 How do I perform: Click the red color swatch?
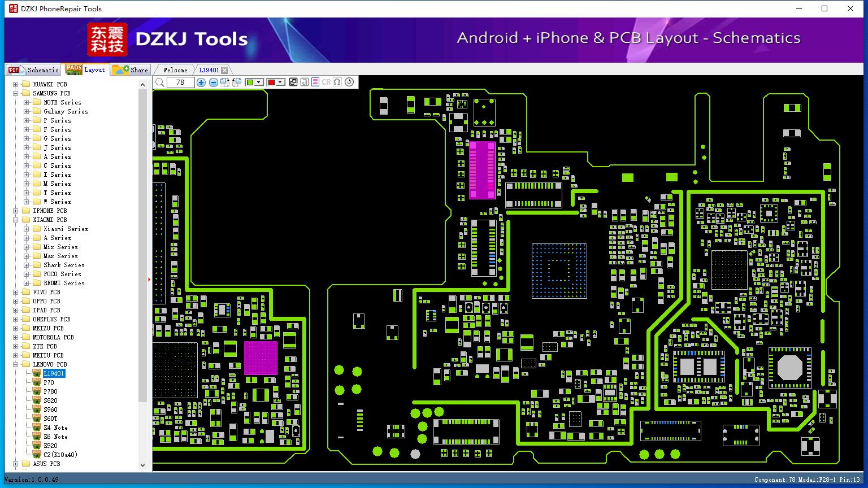point(271,82)
